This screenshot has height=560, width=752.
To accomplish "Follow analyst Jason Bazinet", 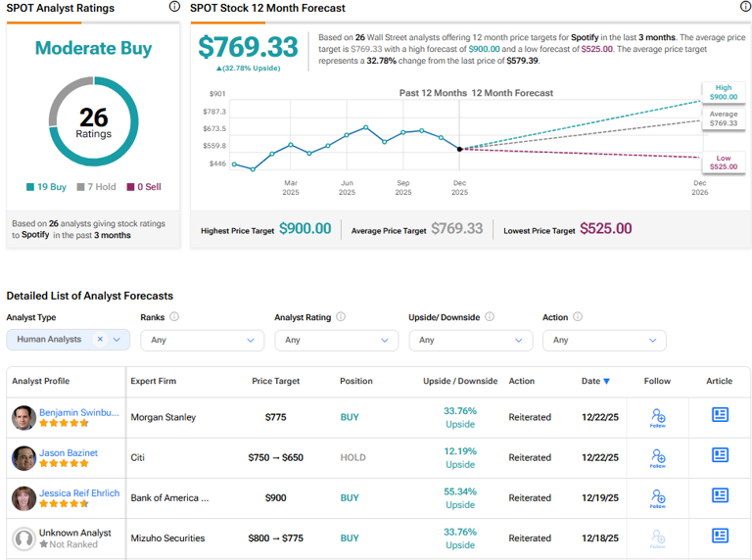I will pyautogui.click(x=658, y=457).
